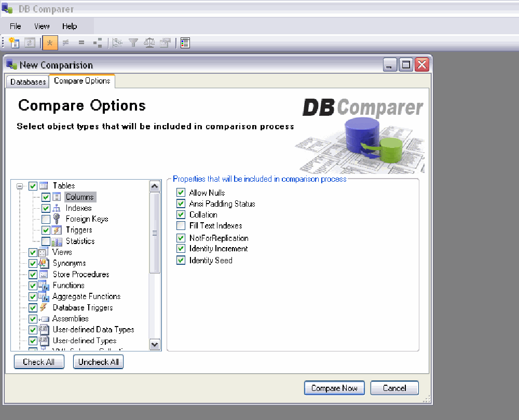Click the options properties toolbar icon
Viewport: 519px width, 420px height.
pyautogui.click(x=165, y=43)
